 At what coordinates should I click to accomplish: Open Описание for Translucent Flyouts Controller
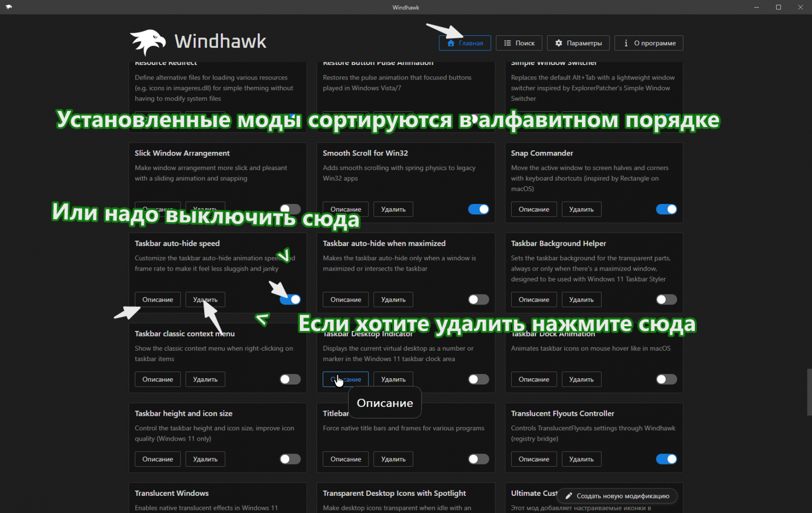coord(534,459)
